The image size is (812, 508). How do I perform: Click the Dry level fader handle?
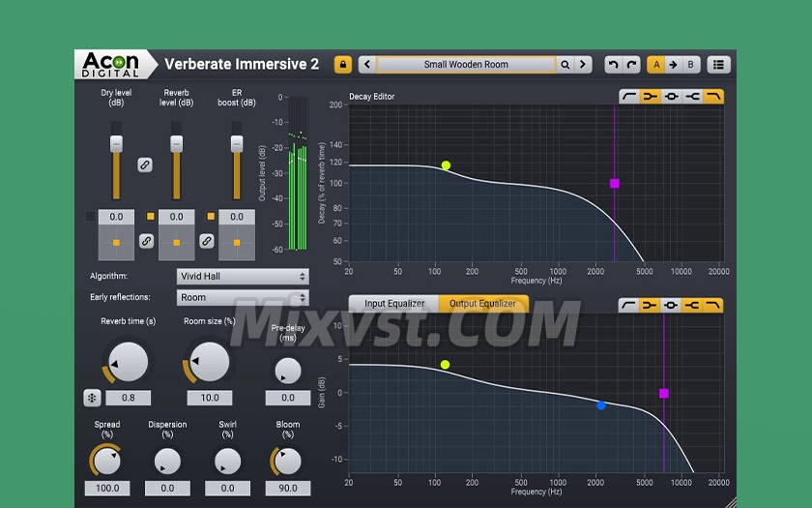pyautogui.click(x=117, y=143)
